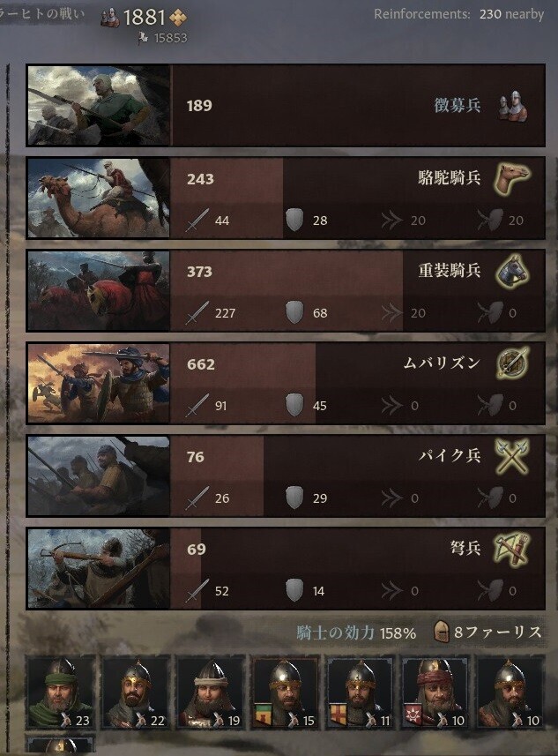Click the パイク兵 crossed pikes icon

(x=512, y=456)
